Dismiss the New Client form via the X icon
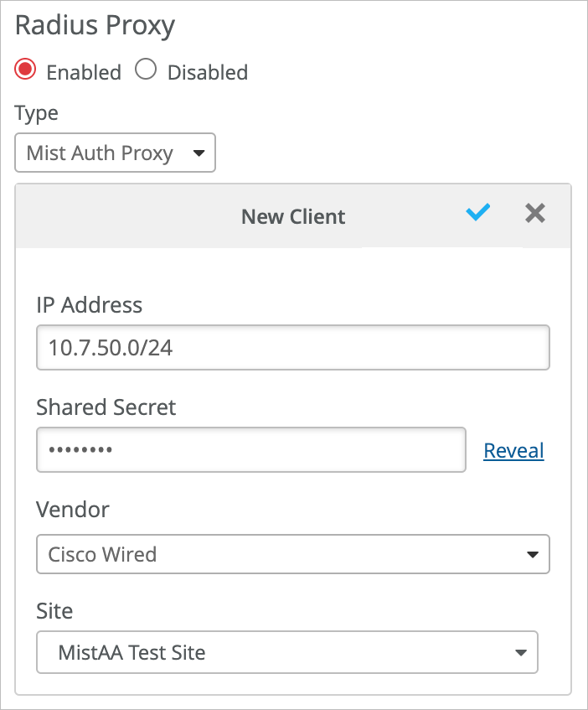The height and width of the screenshot is (710, 588). pyautogui.click(x=534, y=214)
